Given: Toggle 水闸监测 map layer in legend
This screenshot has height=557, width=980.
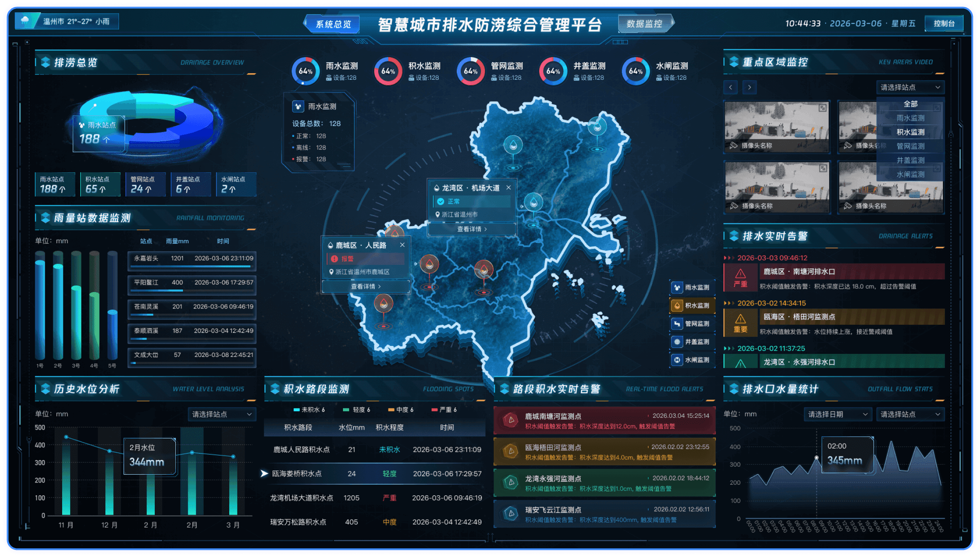Looking at the screenshot, I should tap(692, 360).
